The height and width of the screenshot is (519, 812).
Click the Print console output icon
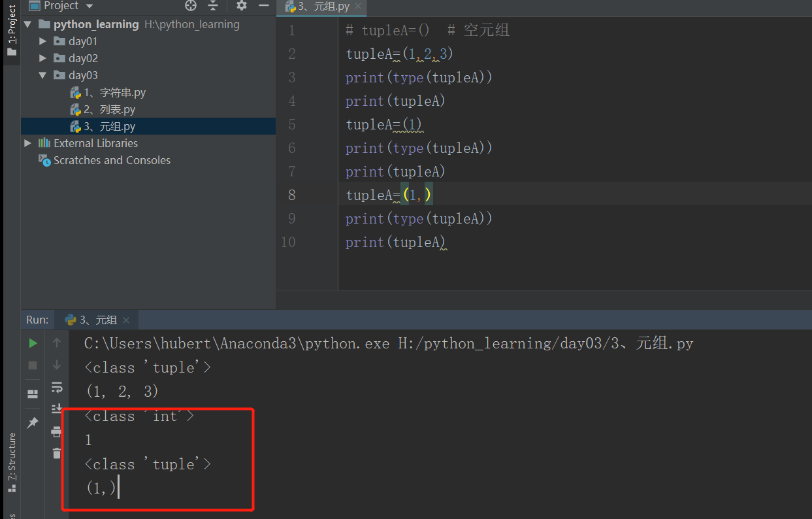tap(57, 431)
